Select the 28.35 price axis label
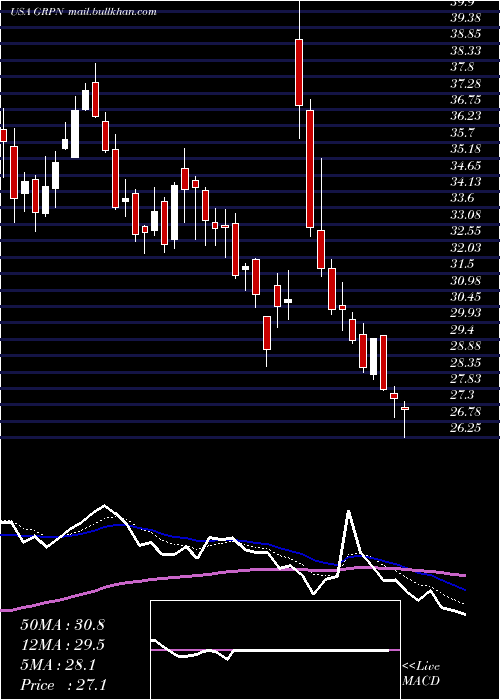Image resolution: width=500 pixels, height=700 pixels. (x=466, y=362)
